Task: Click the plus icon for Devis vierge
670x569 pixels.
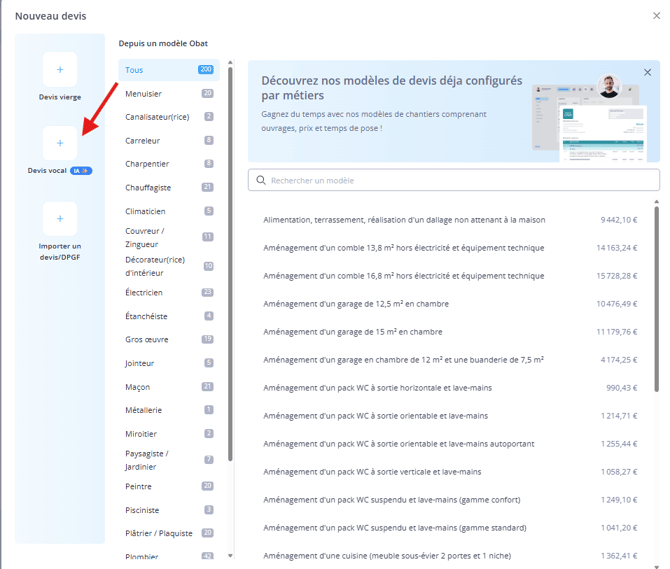Action: coord(60,69)
